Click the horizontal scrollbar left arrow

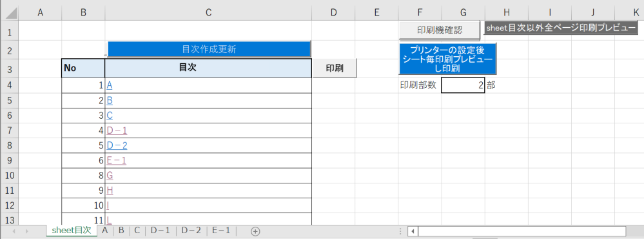tap(413, 231)
